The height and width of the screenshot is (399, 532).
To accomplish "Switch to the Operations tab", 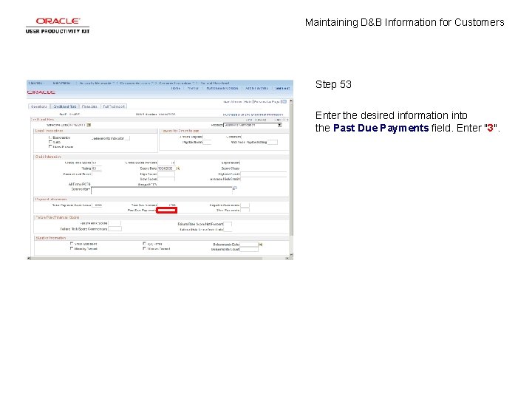I will (39, 106).
